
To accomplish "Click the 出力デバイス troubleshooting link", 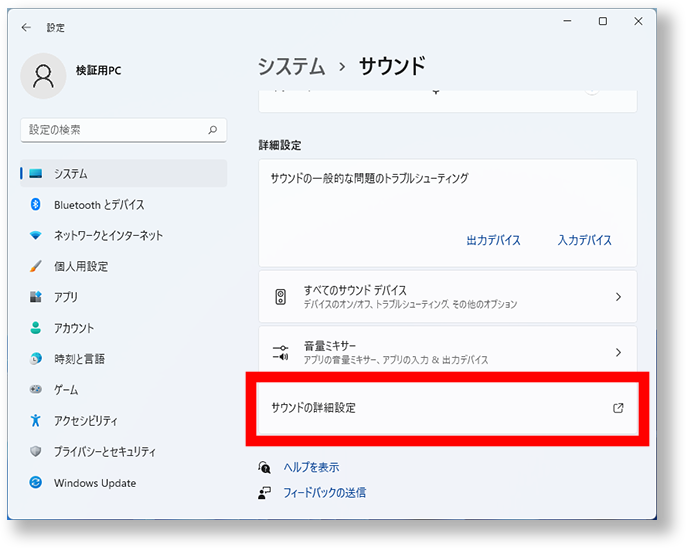I will (493, 240).
